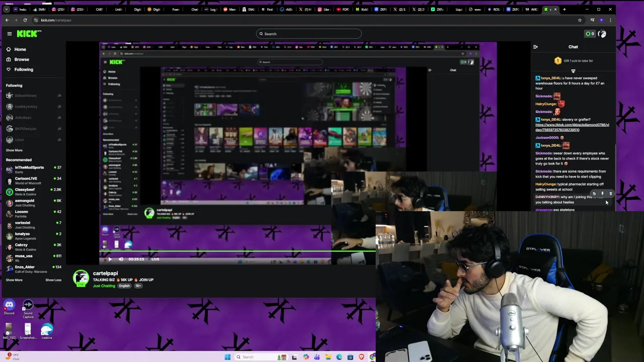
Task: Switch to the YouTube FOR tab
Action: click(x=342, y=9)
